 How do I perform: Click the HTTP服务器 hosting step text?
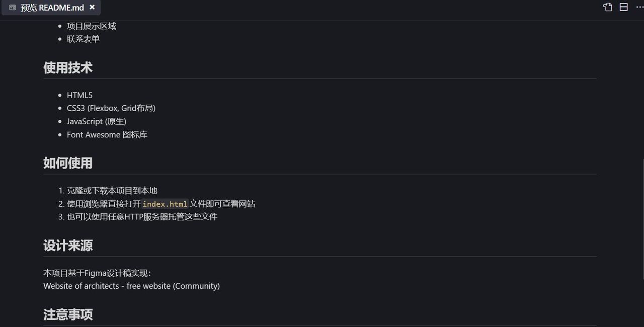[x=142, y=217]
